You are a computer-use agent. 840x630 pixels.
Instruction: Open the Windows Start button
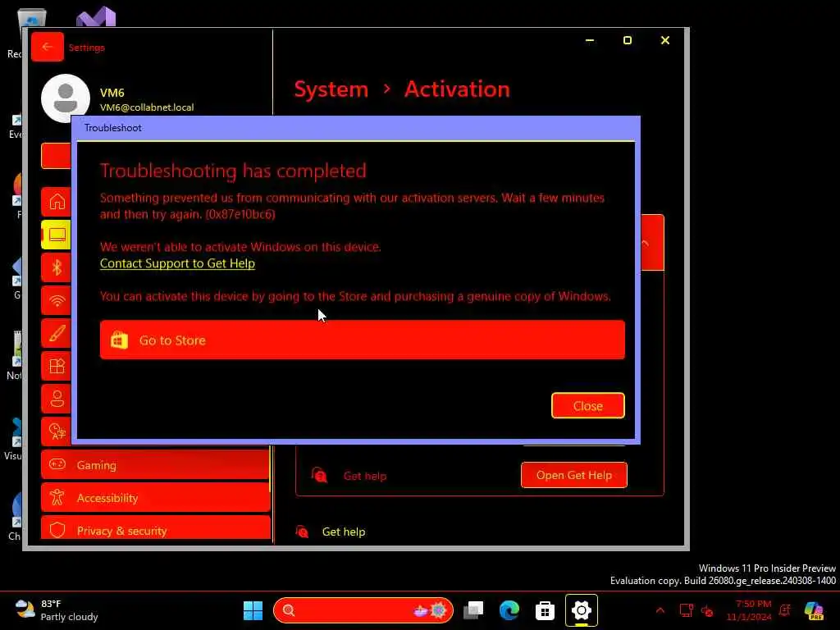(253, 610)
